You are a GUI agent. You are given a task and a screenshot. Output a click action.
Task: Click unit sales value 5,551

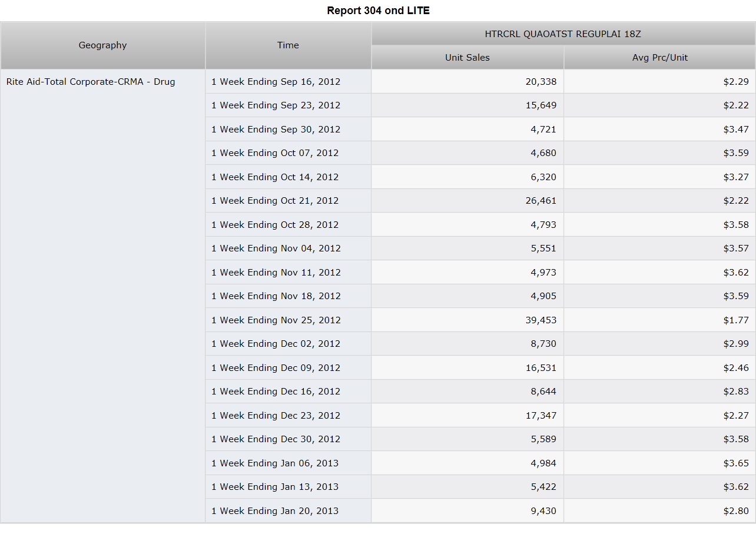(x=467, y=248)
